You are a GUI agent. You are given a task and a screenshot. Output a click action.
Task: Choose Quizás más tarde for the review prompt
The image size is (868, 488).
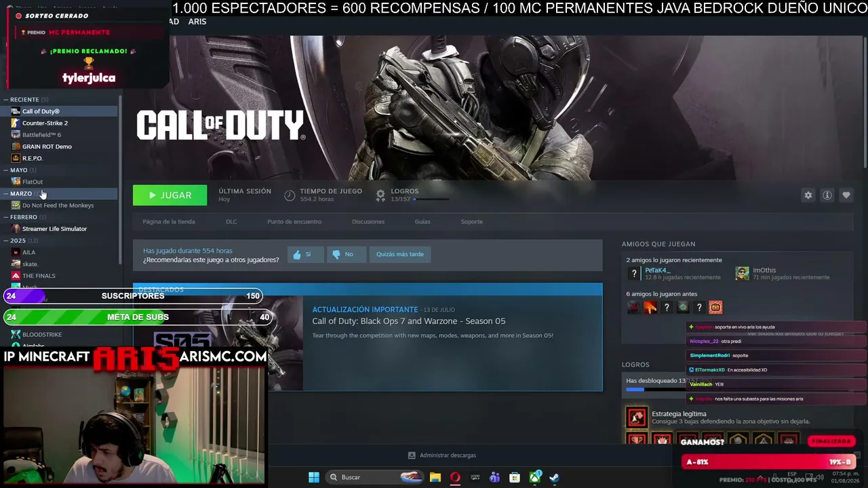point(400,254)
